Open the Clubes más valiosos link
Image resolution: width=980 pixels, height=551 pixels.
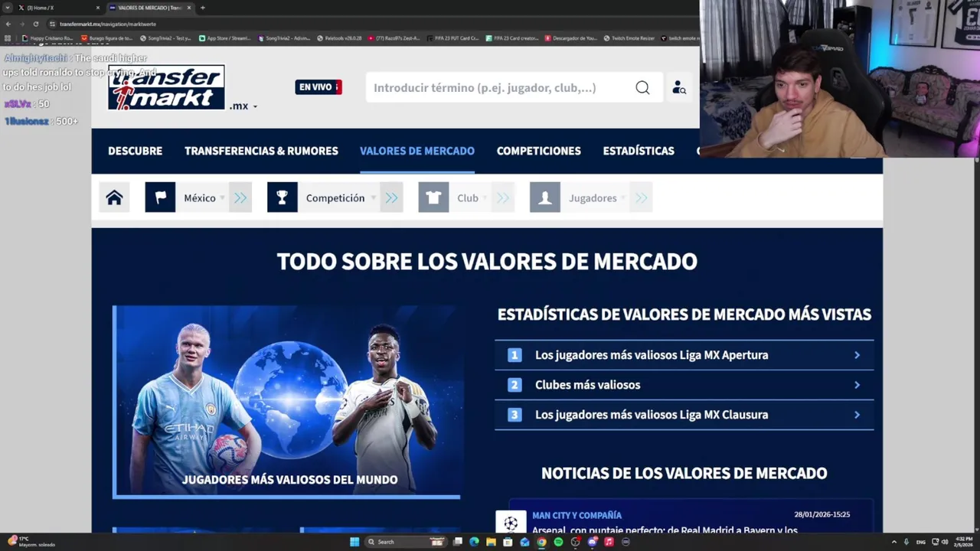click(x=587, y=385)
